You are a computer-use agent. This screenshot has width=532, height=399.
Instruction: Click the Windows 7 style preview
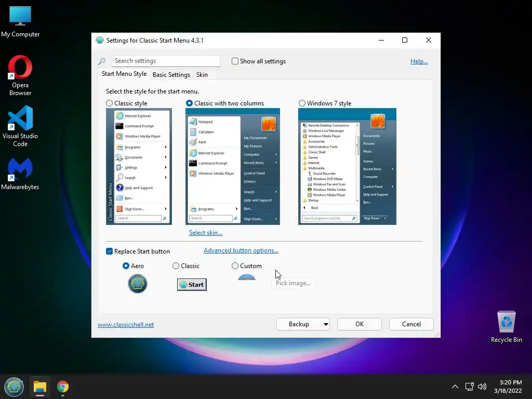[347, 167]
